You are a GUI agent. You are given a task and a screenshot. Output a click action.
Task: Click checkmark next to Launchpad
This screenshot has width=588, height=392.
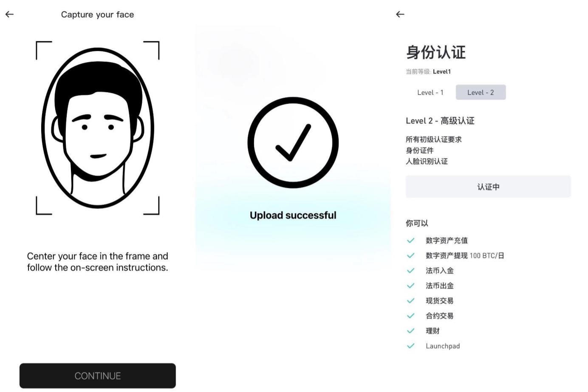[x=410, y=346]
